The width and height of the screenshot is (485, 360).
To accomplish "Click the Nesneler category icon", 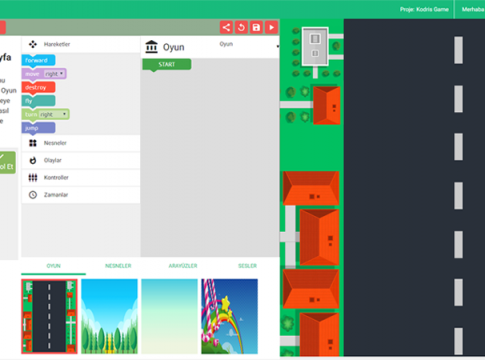I will click(x=33, y=143).
